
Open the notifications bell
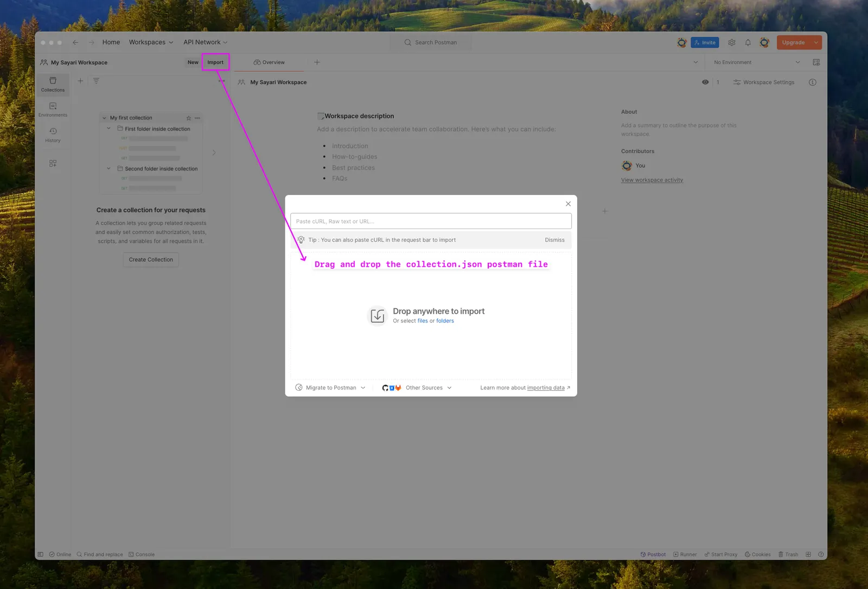tap(748, 42)
